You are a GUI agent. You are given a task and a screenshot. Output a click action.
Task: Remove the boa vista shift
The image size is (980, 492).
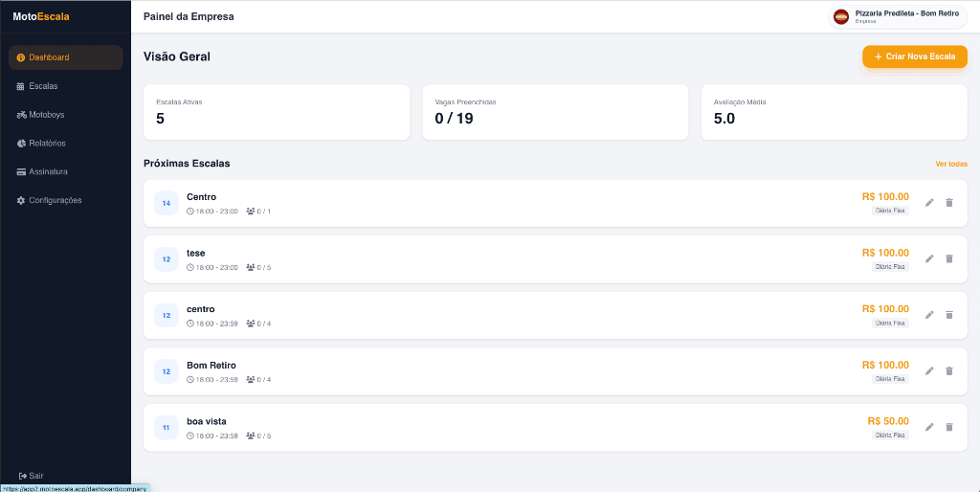pos(949,427)
